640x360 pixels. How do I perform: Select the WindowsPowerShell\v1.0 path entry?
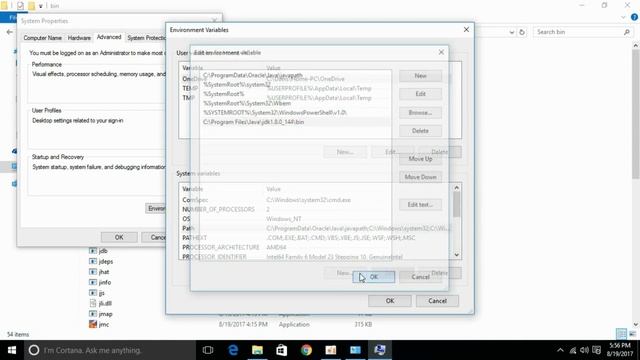coord(295,113)
